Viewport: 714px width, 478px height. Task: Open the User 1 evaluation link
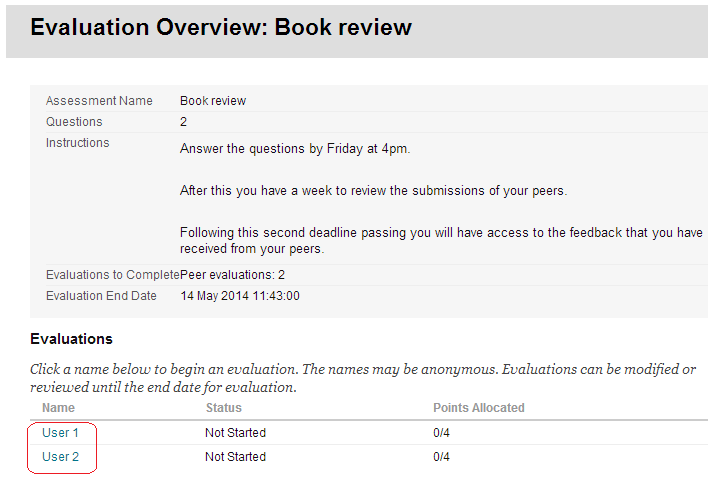click(60, 433)
